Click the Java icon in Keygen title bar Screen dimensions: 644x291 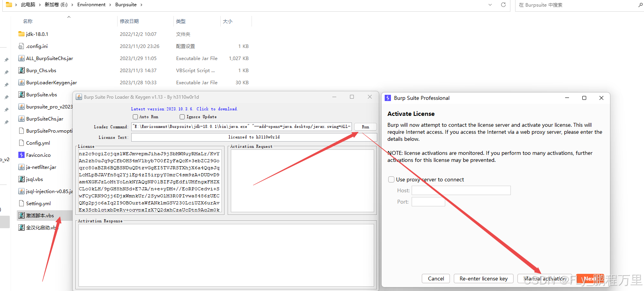tap(78, 97)
